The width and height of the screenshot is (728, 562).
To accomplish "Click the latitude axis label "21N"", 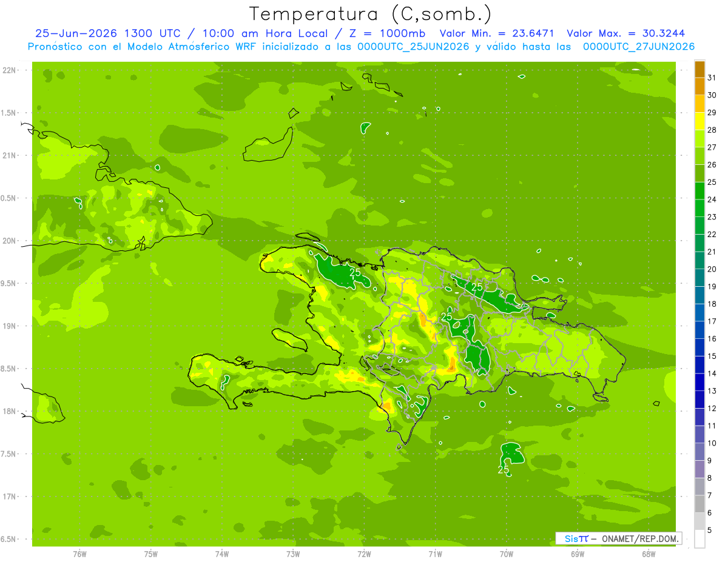I will point(10,155).
